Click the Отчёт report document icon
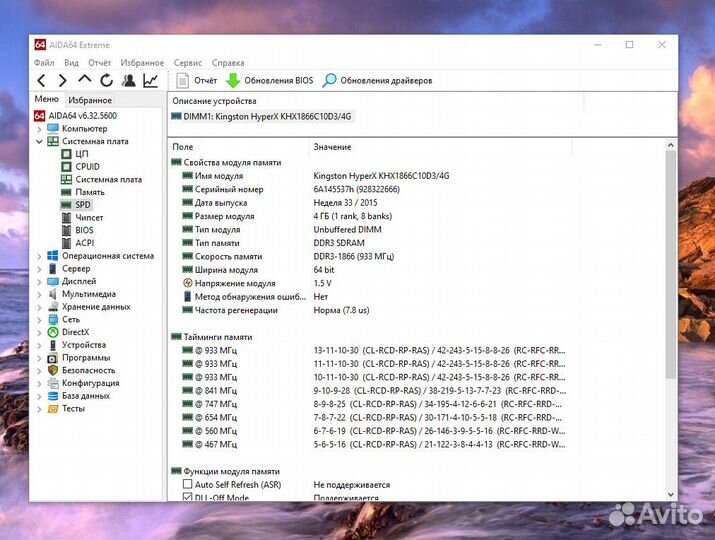This screenshot has height=540, width=715. (x=182, y=81)
